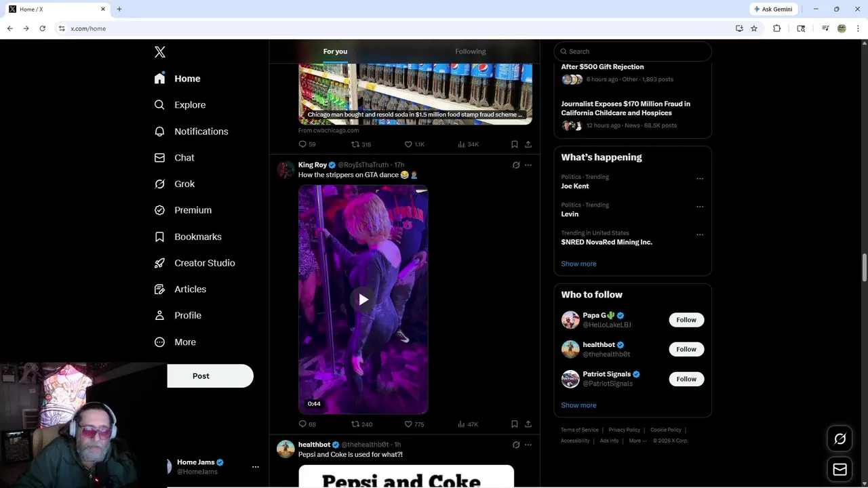Click Ask Gemini button
The width and height of the screenshot is (868, 488).
773,9
